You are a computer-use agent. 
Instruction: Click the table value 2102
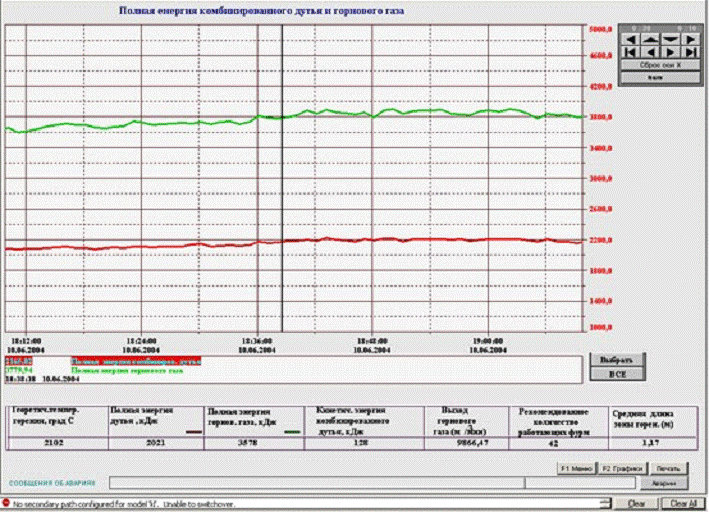(54, 443)
